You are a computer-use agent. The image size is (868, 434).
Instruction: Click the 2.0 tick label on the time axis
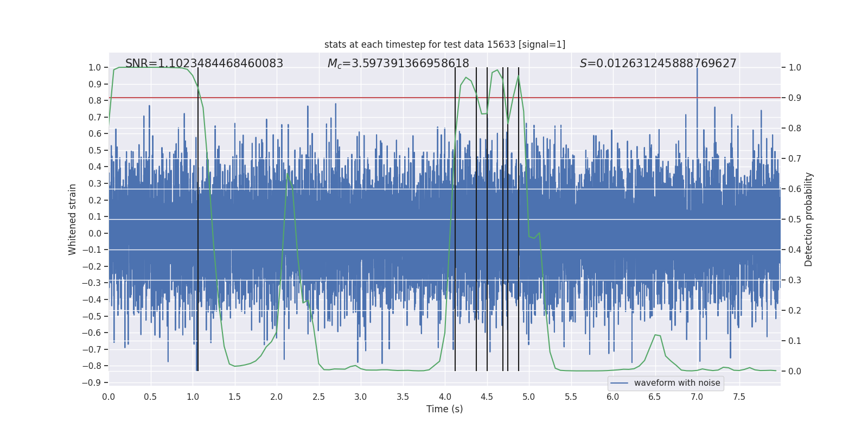pos(277,397)
